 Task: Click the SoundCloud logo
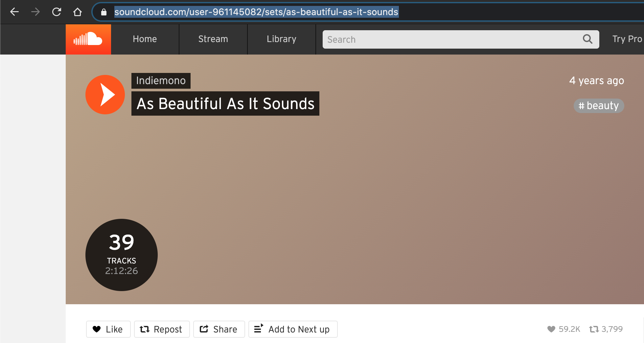coord(88,39)
